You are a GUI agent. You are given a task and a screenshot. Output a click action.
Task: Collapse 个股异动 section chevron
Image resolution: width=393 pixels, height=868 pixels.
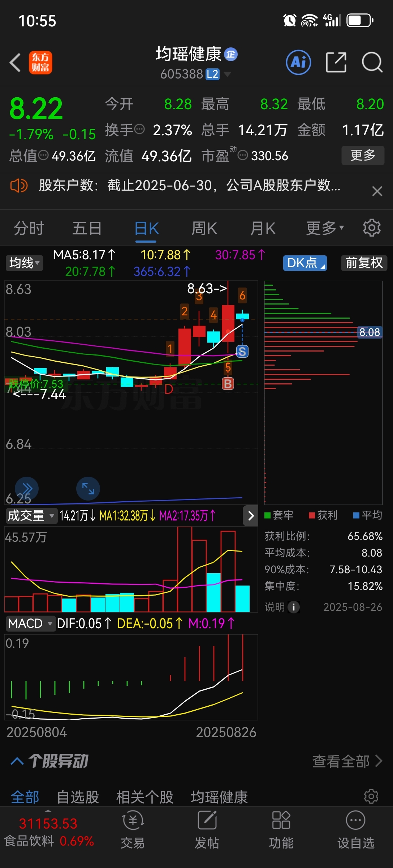(x=17, y=761)
